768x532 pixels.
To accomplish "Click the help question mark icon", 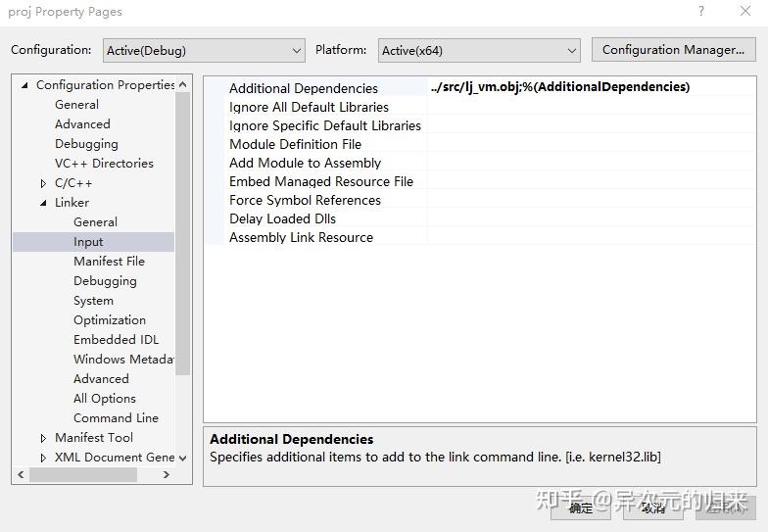I will tap(700, 12).
